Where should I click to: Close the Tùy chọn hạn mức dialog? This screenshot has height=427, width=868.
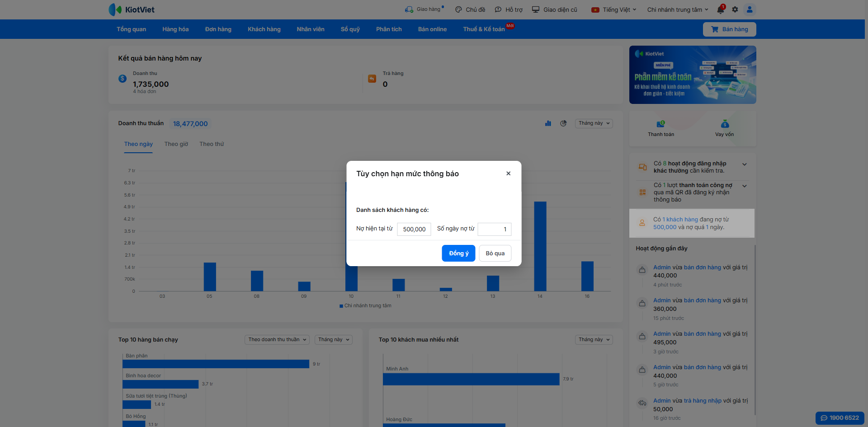pyautogui.click(x=509, y=174)
